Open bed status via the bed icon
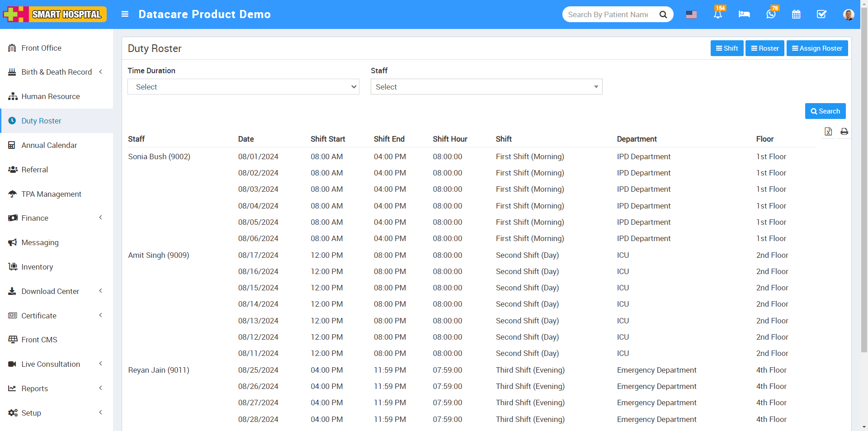Viewport: 868px width, 431px height. (744, 14)
